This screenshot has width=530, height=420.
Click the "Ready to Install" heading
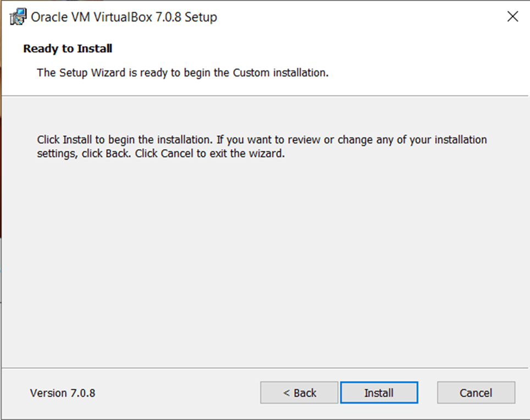tap(68, 48)
